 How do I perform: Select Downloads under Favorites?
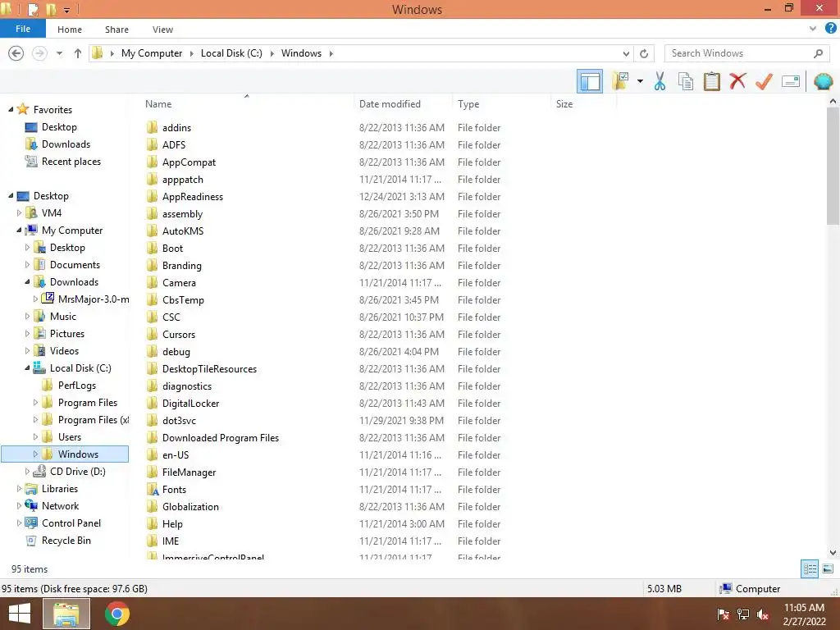(x=66, y=144)
